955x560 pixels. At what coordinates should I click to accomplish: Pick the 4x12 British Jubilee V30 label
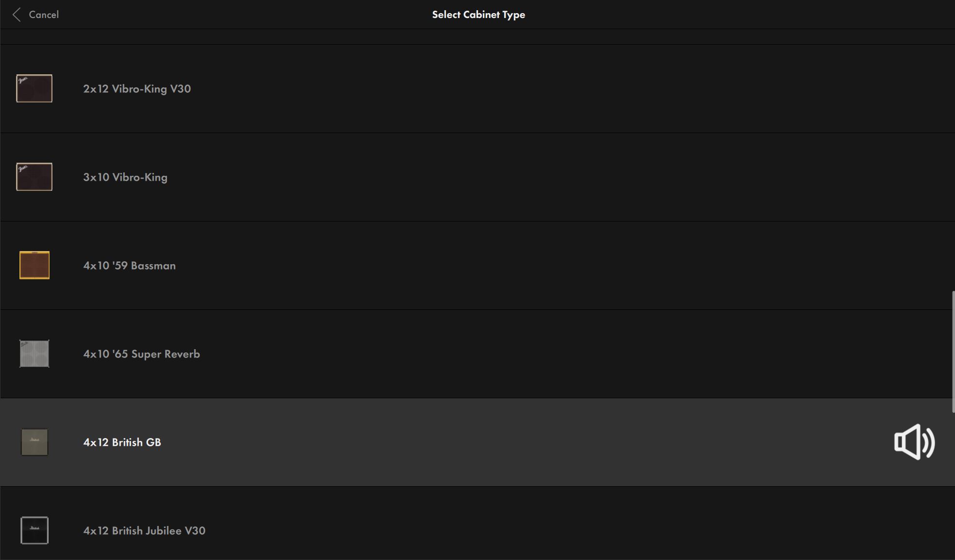click(x=144, y=531)
